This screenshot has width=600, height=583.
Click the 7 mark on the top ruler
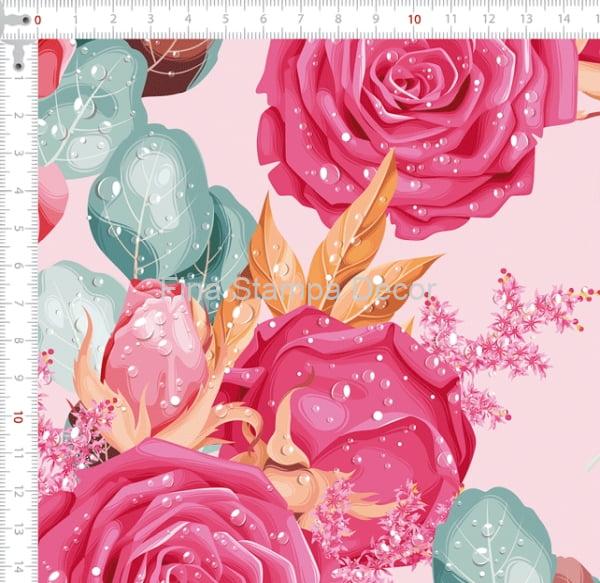pyautogui.click(x=301, y=19)
